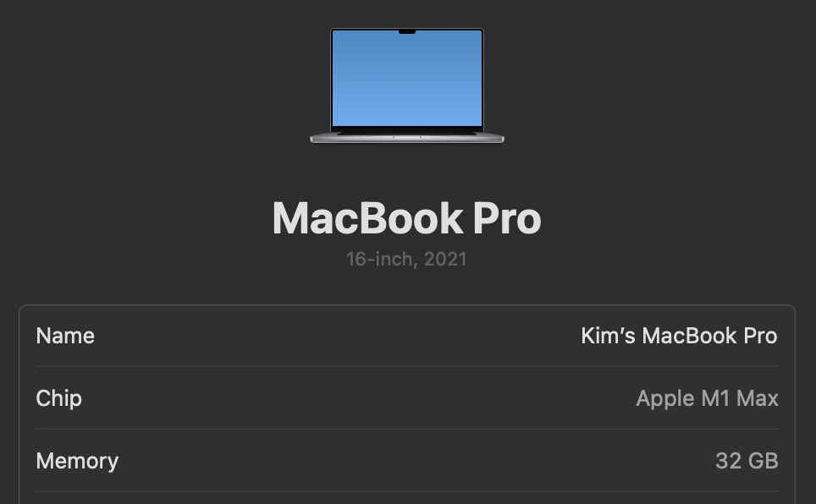Click the Name row label

tap(65, 336)
